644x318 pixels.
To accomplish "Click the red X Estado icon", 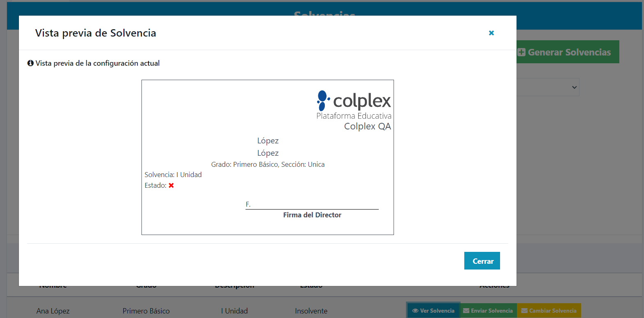I will point(171,185).
